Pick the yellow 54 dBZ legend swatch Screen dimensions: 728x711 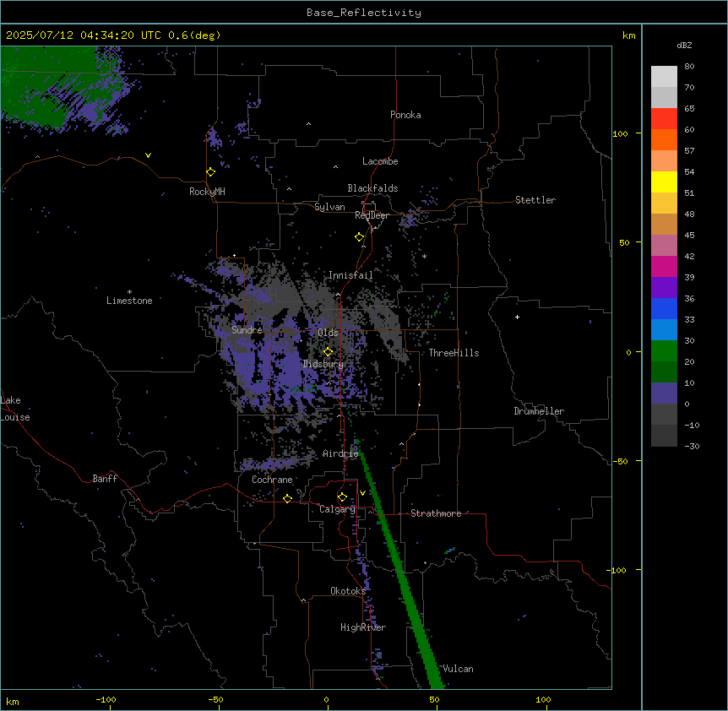click(x=664, y=182)
